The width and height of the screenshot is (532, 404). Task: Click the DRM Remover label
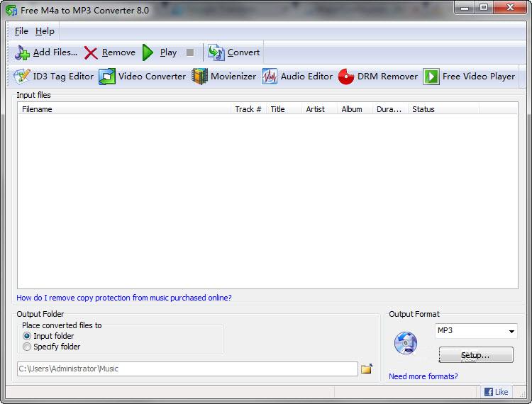[x=387, y=77]
